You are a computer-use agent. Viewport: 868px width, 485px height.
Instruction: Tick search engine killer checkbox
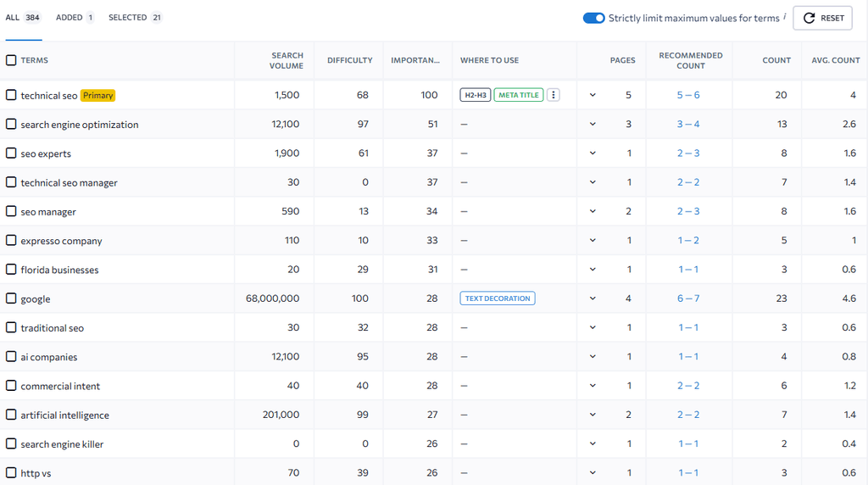click(11, 443)
